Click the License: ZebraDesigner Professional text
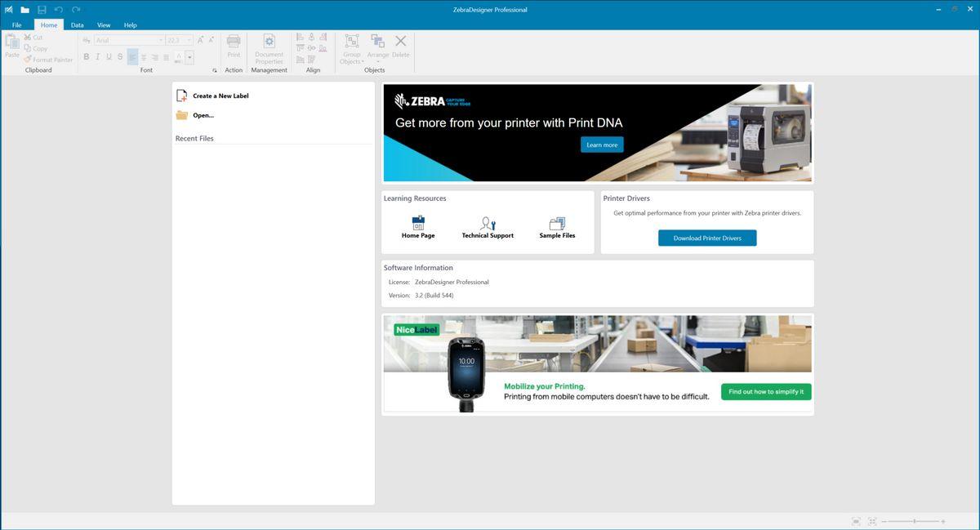The width and height of the screenshot is (980, 530). click(439, 283)
